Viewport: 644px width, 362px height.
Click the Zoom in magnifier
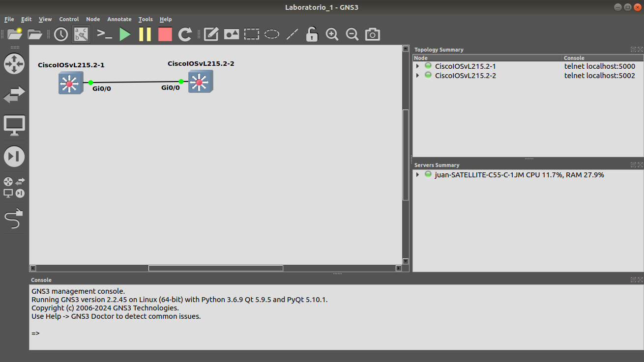point(332,34)
